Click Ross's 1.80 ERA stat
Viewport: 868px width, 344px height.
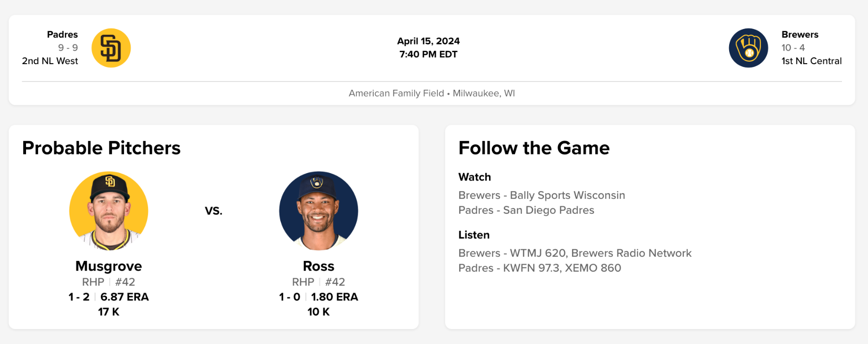(x=334, y=297)
